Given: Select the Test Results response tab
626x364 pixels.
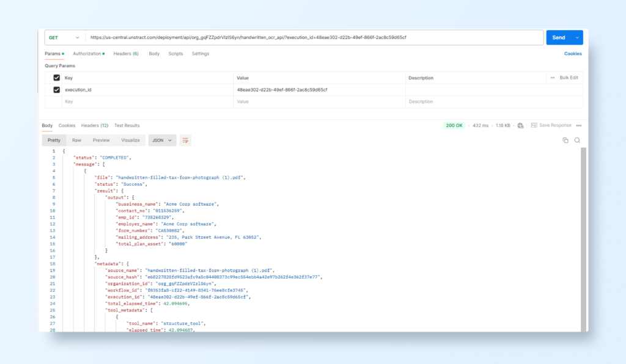Looking at the screenshot, I should point(127,126).
